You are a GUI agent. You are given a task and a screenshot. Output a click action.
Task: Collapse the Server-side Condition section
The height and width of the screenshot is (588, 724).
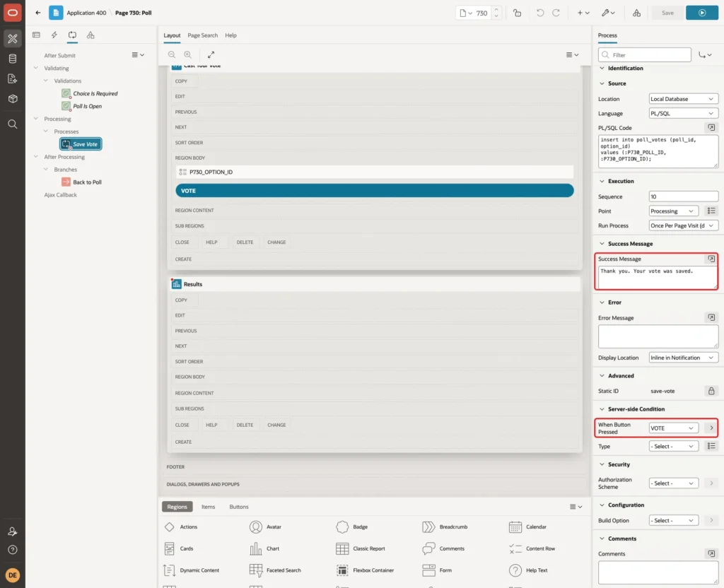602,409
